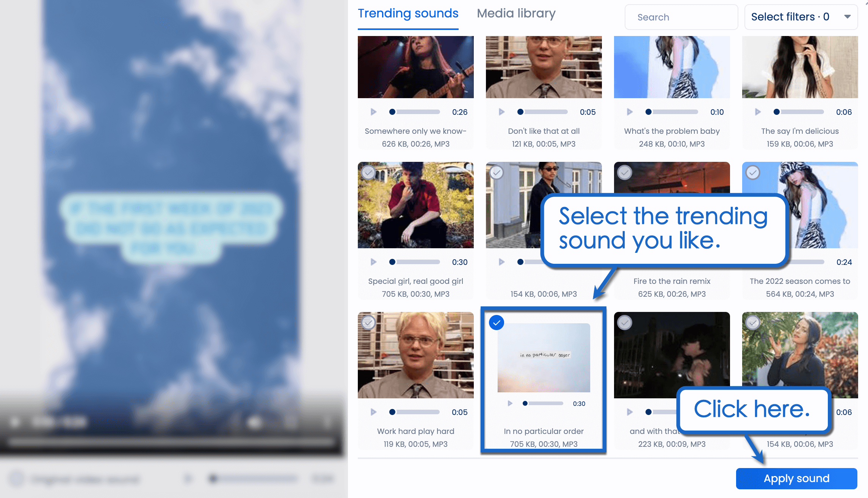Select the "Work hard play hard" checkbox
Viewport: 868px width, 498px height.
(x=368, y=323)
